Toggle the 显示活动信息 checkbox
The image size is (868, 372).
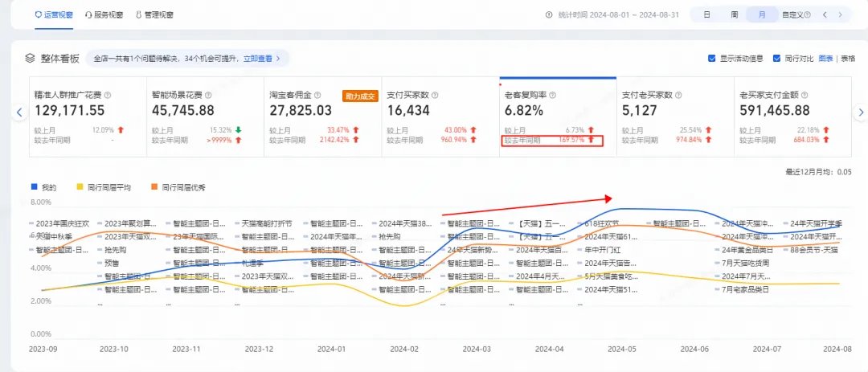pos(712,58)
